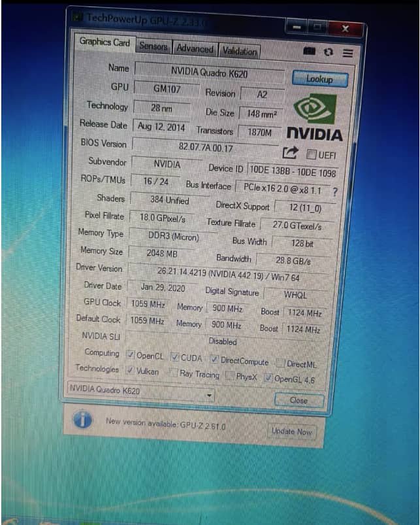This screenshot has width=420, height=525.
Task: Click the Bus Interface PCIe x16 field
Action: pos(283,189)
